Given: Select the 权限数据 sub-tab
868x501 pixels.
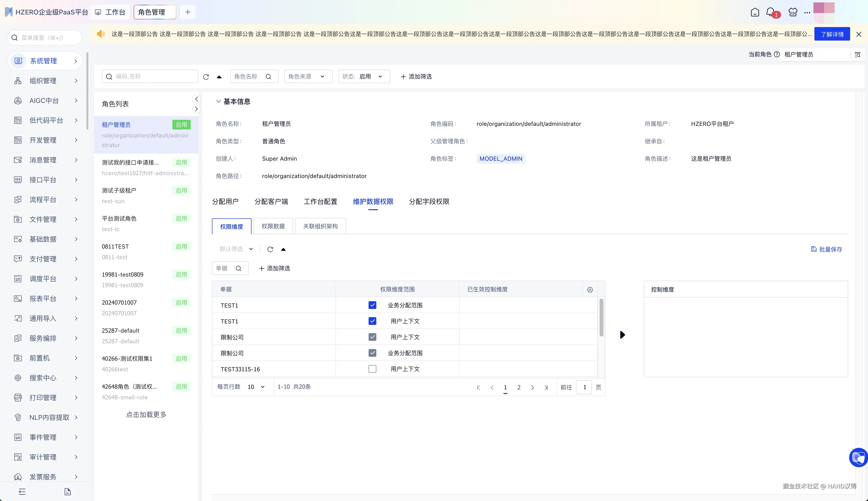Looking at the screenshot, I should point(273,226).
